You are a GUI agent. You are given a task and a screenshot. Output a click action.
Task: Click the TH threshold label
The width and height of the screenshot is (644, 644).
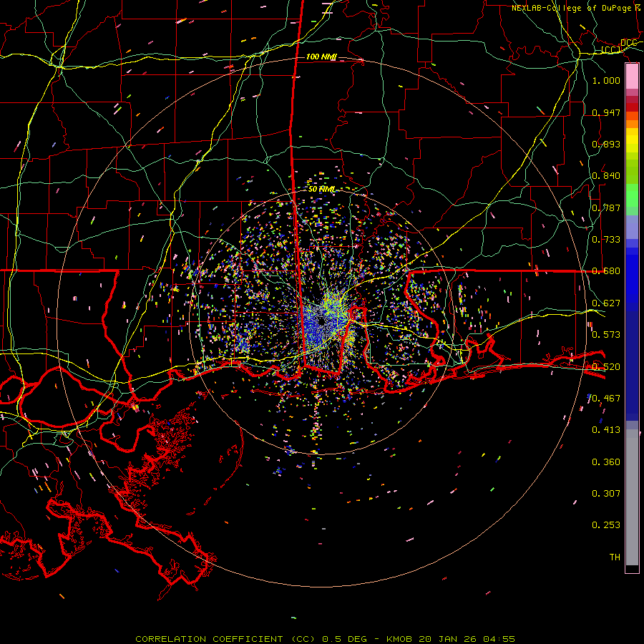[615, 557]
